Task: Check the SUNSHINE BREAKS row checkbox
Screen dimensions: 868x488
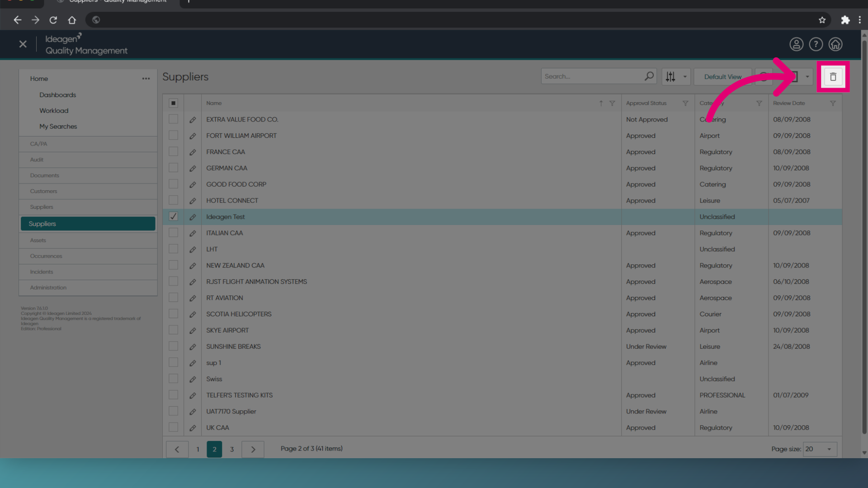Action: pyautogui.click(x=173, y=346)
